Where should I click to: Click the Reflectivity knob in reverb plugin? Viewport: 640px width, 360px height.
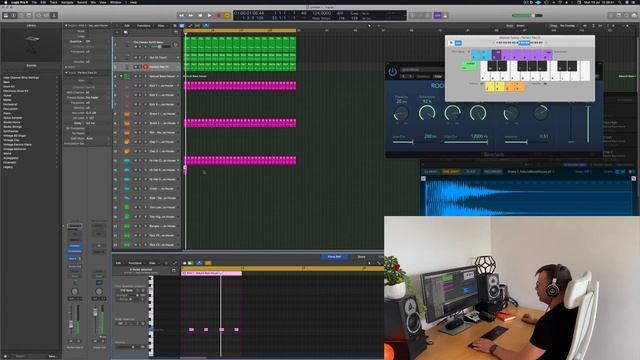[x=427, y=113]
